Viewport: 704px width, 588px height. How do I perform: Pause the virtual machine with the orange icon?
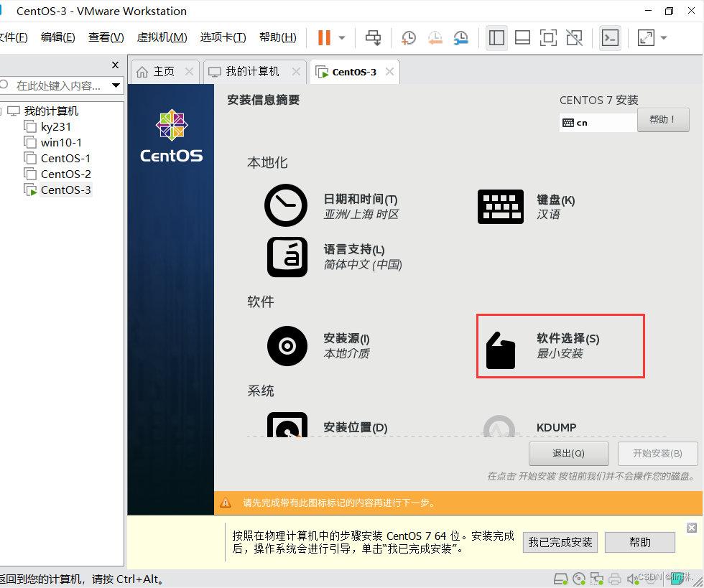click(x=324, y=38)
